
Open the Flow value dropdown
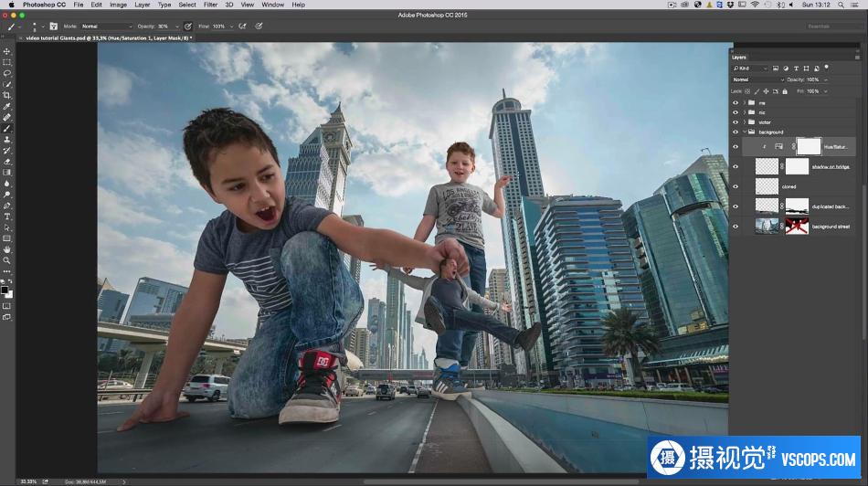(x=231, y=26)
